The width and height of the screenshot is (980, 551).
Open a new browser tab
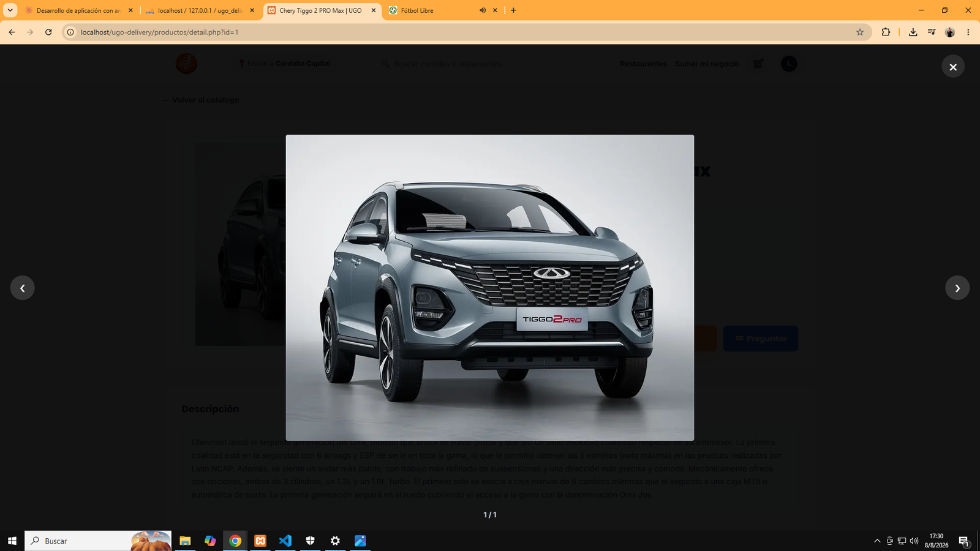tap(513, 10)
